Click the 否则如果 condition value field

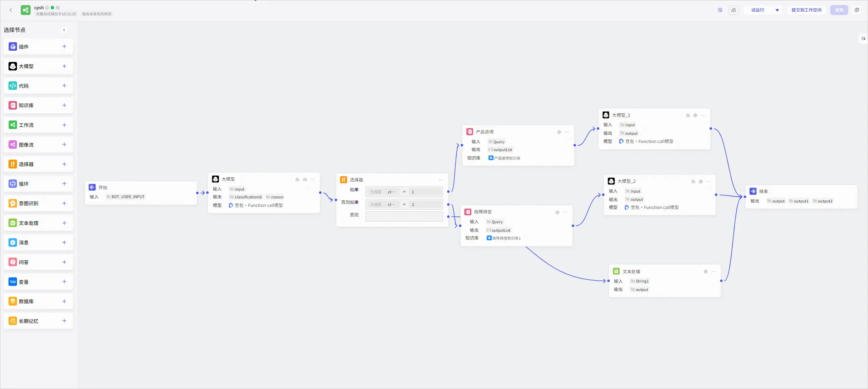(425, 205)
